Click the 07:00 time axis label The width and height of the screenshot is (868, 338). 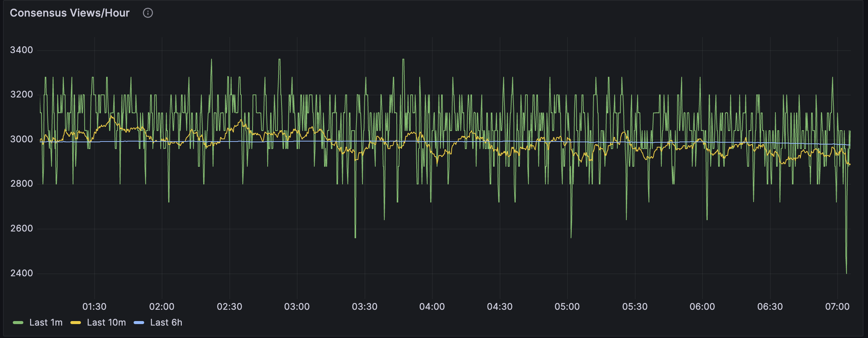(x=837, y=307)
